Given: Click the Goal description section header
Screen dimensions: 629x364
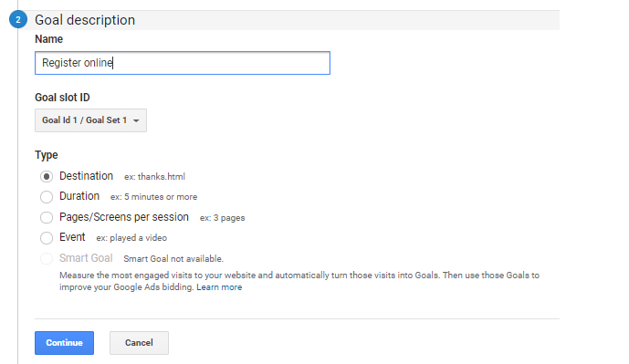Looking at the screenshot, I should click(x=85, y=20).
